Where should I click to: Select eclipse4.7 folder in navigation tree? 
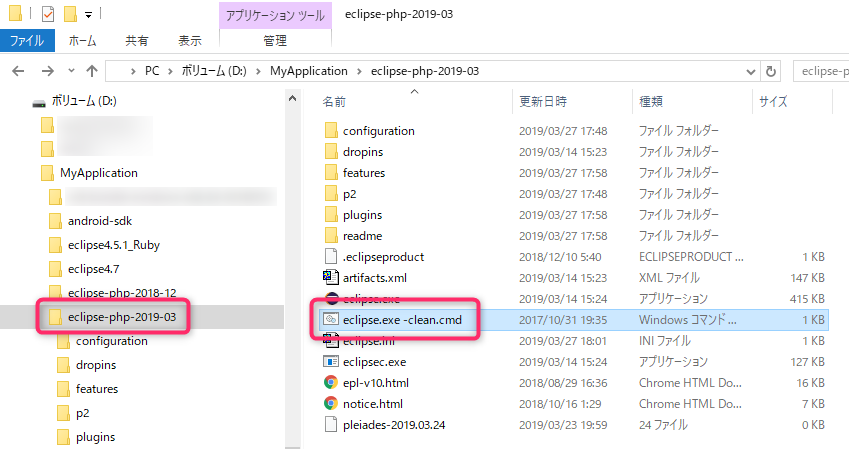[93, 269]
